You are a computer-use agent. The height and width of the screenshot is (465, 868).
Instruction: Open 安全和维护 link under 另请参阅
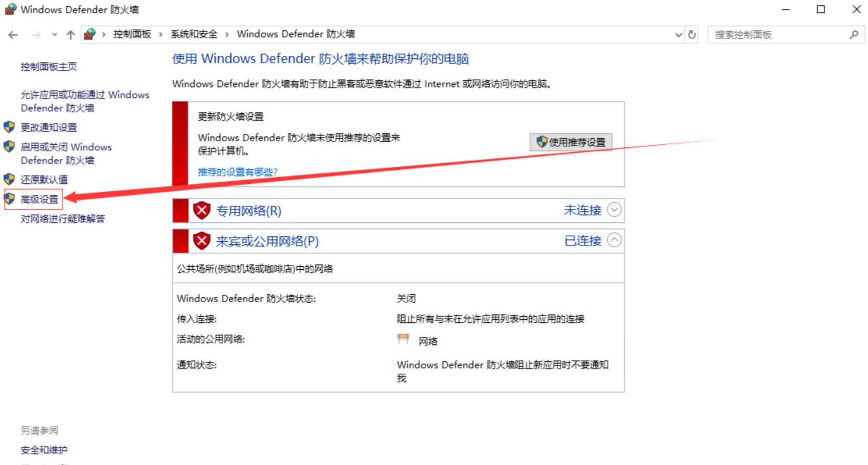tap(44, 450)
